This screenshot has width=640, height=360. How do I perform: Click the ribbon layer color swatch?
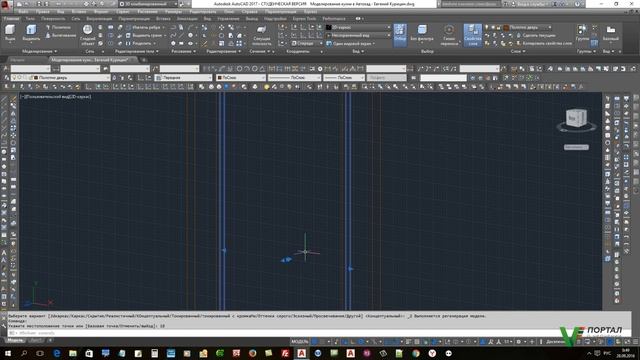506,27
